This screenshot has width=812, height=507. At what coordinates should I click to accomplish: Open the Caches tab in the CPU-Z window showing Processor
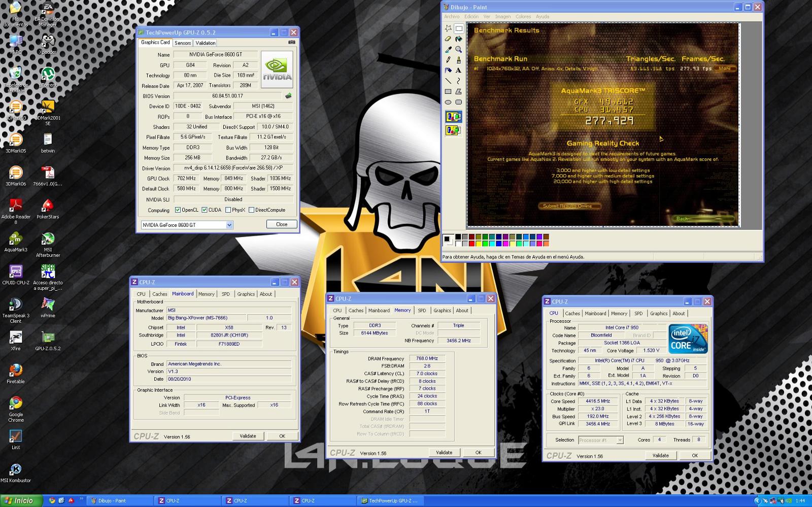(x=572, y=314)
